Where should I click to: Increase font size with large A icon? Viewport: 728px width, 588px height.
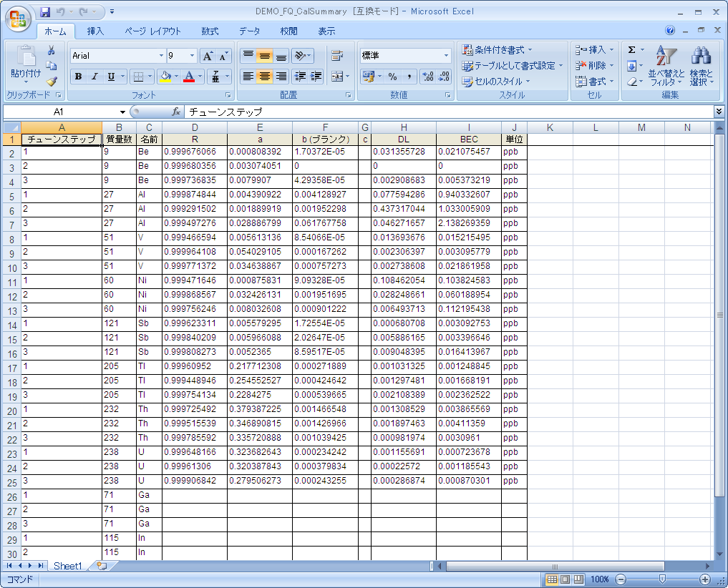tap(208, 57)
